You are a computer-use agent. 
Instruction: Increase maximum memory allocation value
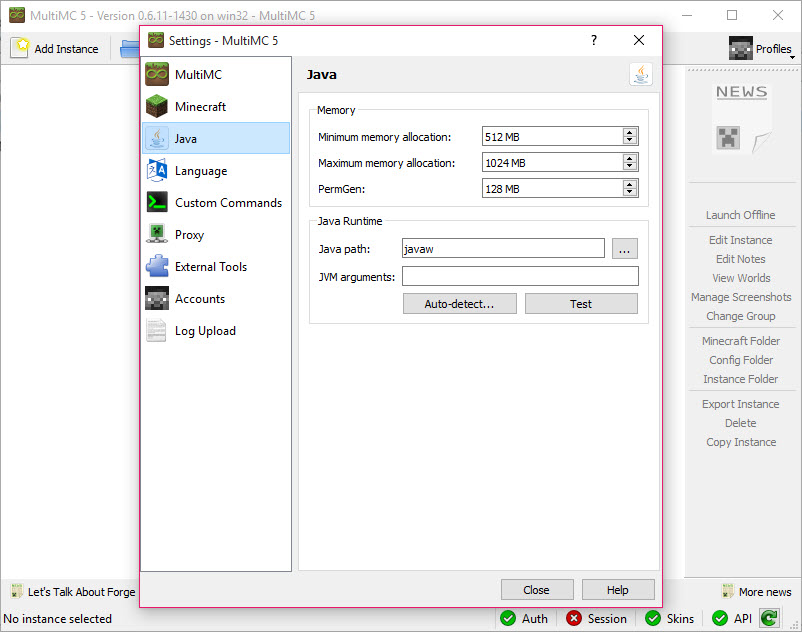630,159
